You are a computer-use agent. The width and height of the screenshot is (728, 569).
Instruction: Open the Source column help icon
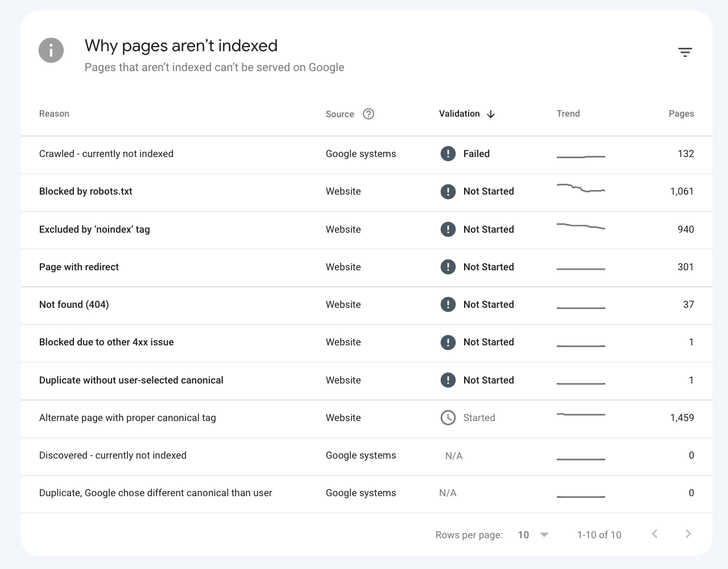(x=369, y=114)
